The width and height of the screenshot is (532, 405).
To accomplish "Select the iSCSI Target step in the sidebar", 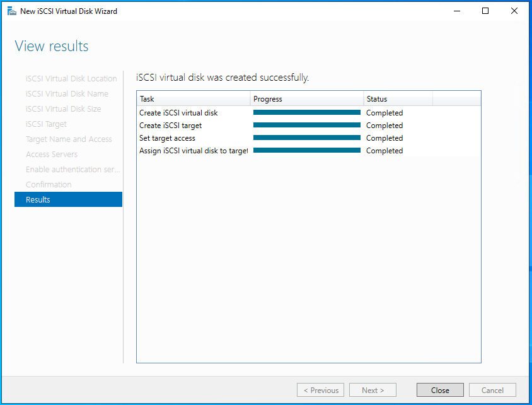I will [46, 124].
